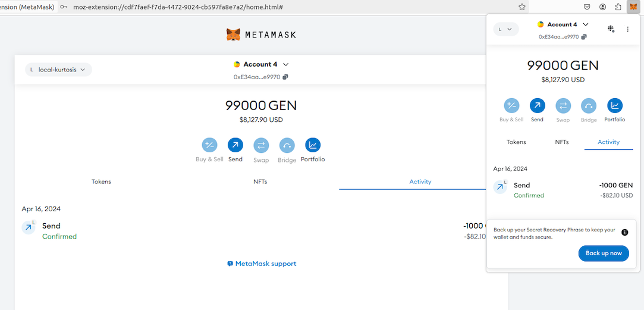The image size is (644, 310).
Task: Copy address icon in main page header
Action: (x=285, y=77)
